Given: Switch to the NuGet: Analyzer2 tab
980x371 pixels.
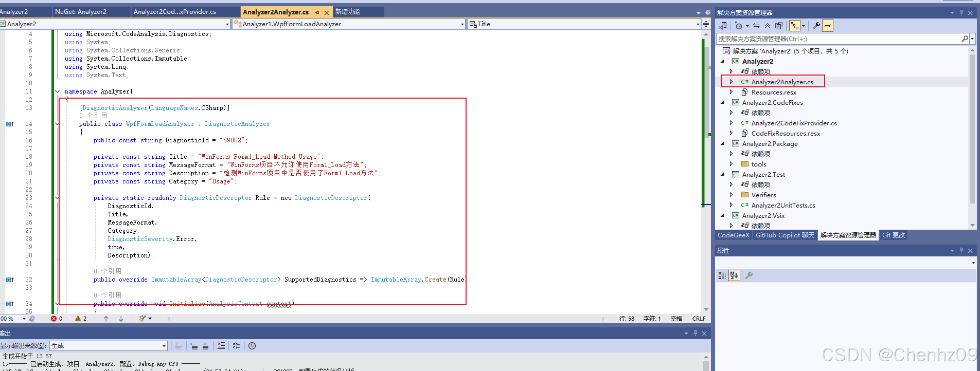Looking at the screenshot, I should point(81,11).
